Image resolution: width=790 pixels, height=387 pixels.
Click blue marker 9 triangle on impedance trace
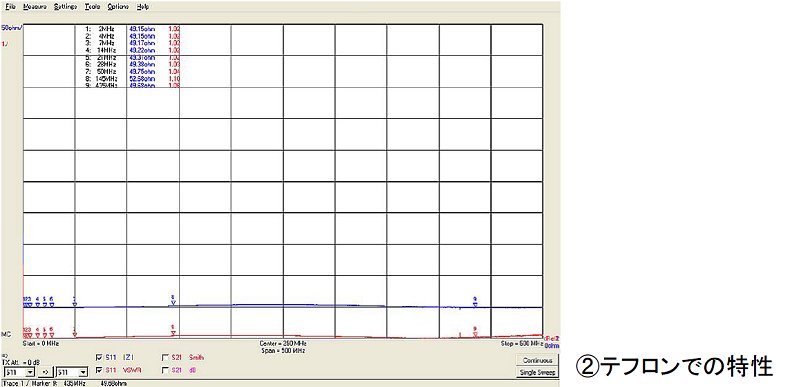point(475,305)
